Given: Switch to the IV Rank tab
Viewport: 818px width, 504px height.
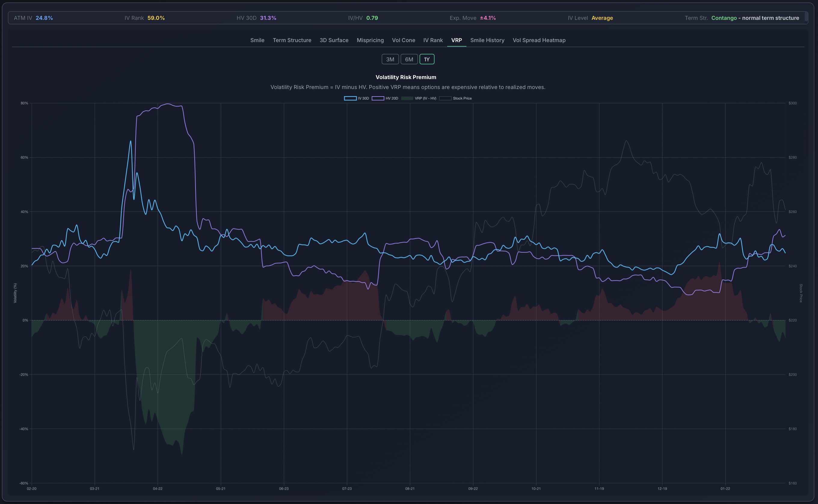Looking at the screenshot, I should coord(433,40).
